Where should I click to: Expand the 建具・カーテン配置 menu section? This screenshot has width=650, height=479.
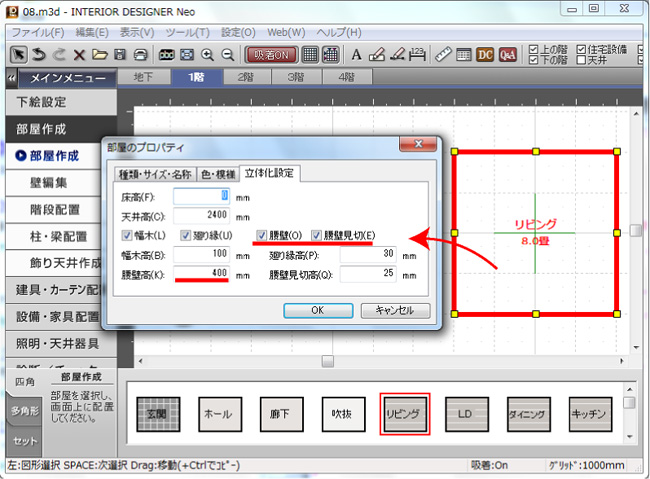(58, 289)
